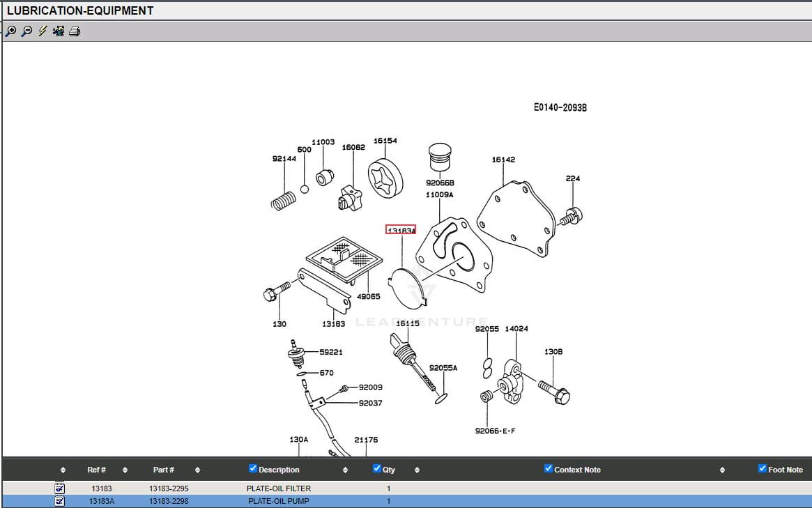The height and width of the screenshot is (508, 812).
Task: Open note icon for row 13183
Action: coord(59,488)
